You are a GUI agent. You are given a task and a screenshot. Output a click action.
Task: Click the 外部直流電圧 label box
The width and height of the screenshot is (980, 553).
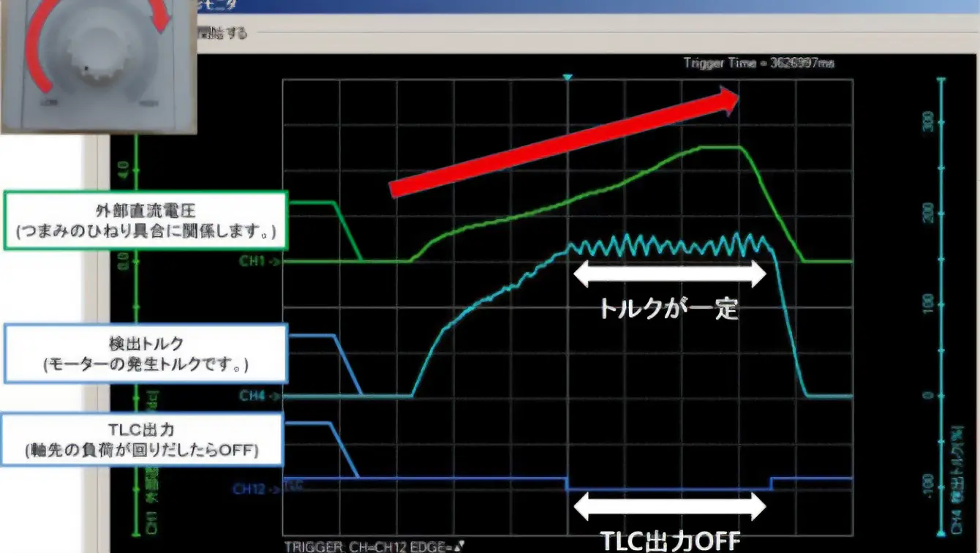tap(146, 221)
